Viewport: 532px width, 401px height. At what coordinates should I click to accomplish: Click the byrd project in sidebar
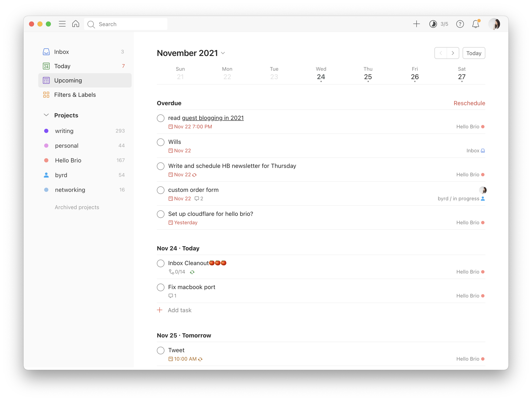(x=61, y=175)
